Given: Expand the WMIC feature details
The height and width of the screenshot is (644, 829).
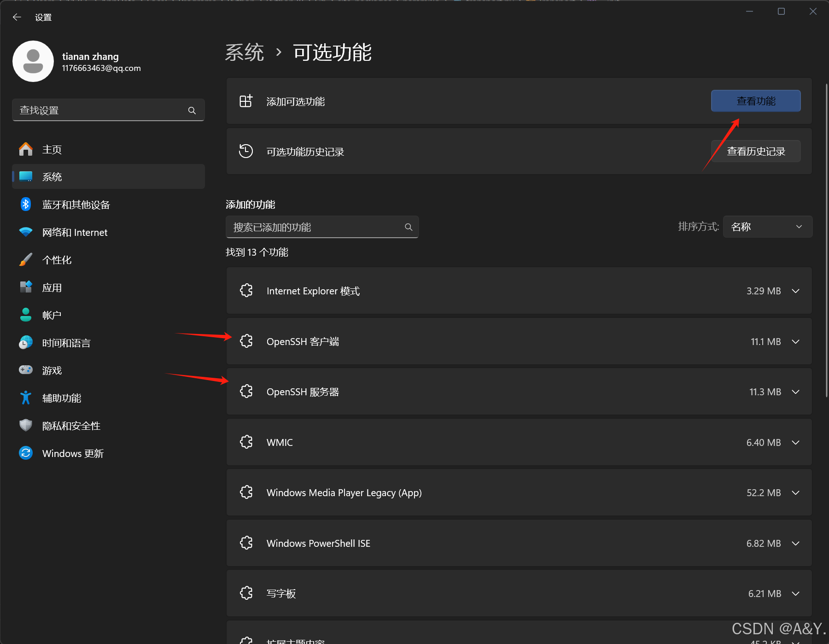Looking at the screenshot, I should tap(795, 442).
